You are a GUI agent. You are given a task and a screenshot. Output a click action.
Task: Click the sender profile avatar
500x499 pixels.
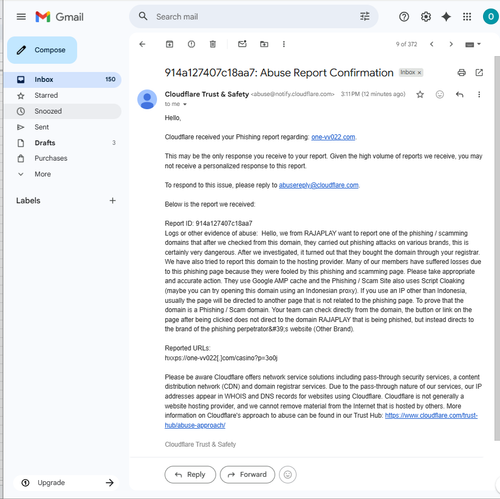click(x=147, y=99)
